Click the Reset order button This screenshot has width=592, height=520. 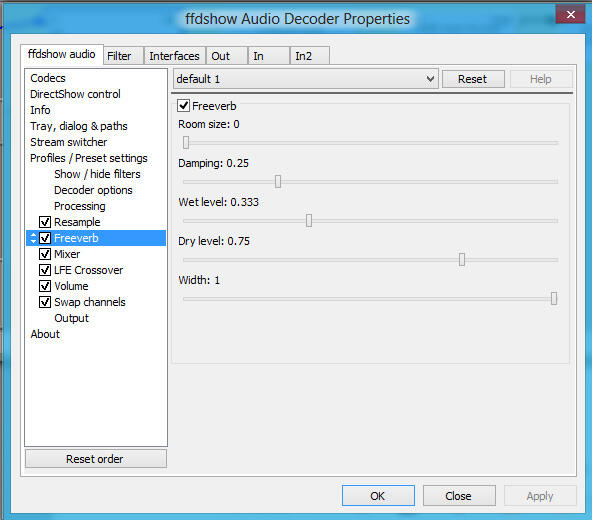(x=95, y=459)
